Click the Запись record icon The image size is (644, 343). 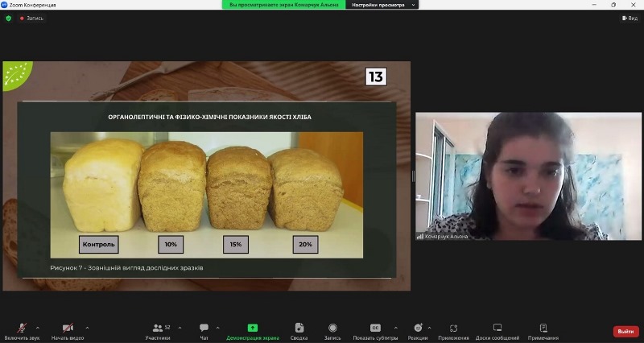(332, 329)
